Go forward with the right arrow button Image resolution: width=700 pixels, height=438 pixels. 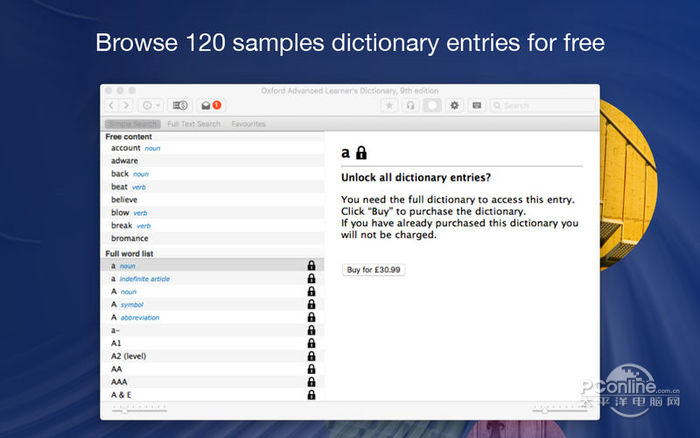(x=126, y=105)
